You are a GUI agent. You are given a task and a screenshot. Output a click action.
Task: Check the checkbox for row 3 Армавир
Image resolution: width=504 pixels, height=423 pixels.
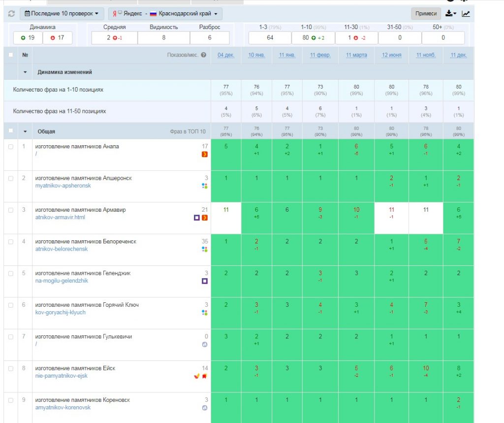[11, 210]
